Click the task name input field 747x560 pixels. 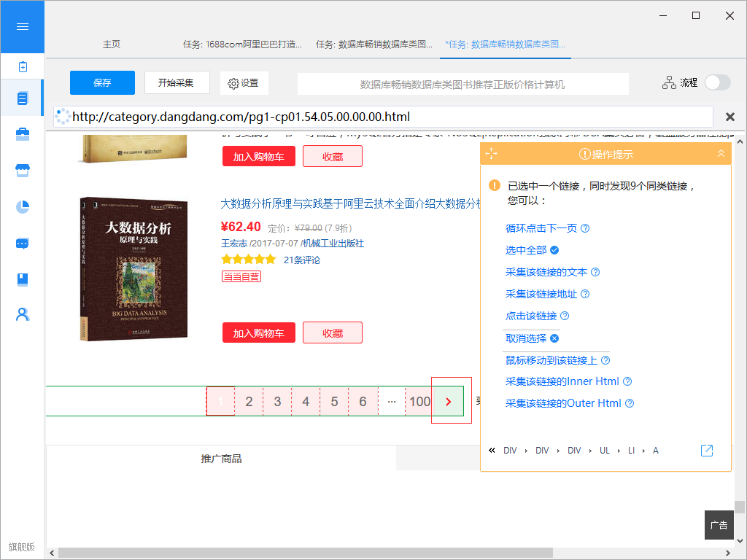pyautogui.click(x=463, y=85)
